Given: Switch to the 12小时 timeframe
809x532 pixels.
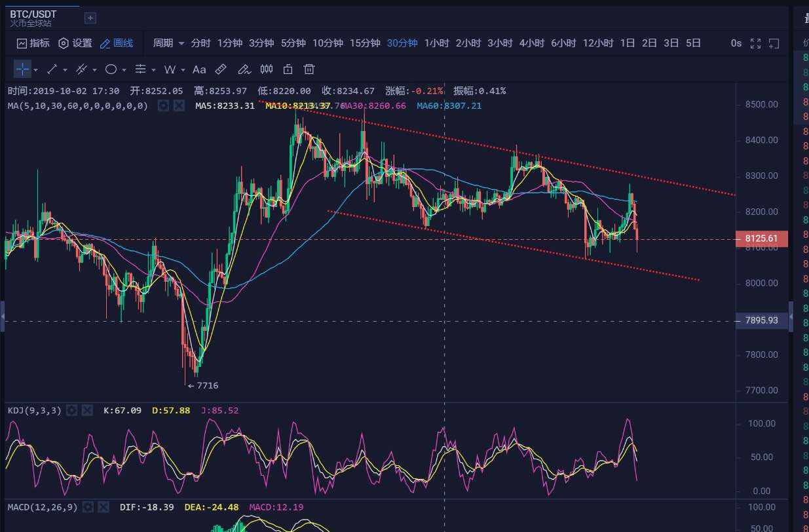Looking at the screenshot, I should click(598, 43).
